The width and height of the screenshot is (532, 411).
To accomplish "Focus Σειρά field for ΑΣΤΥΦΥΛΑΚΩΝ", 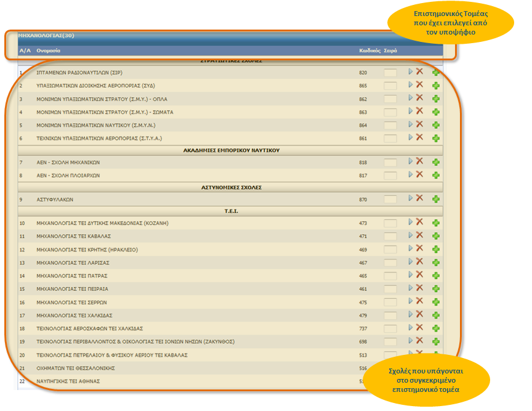I will [x=390, y=200].
